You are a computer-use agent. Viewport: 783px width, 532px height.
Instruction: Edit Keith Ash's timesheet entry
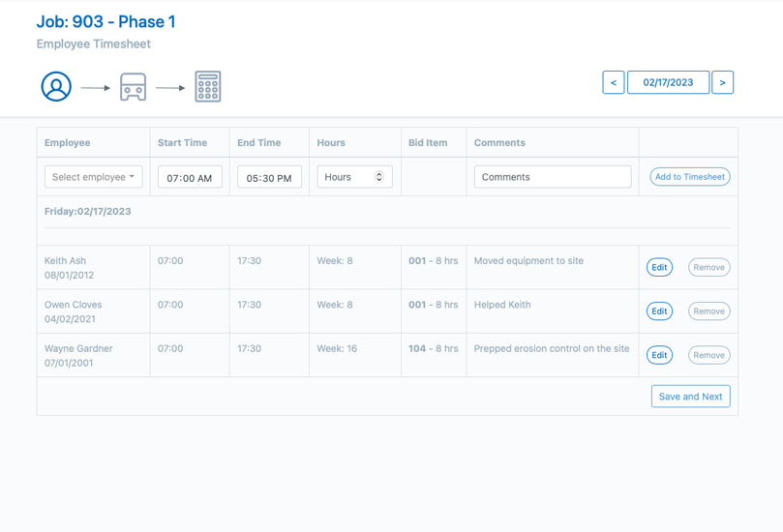coord(659,267)
